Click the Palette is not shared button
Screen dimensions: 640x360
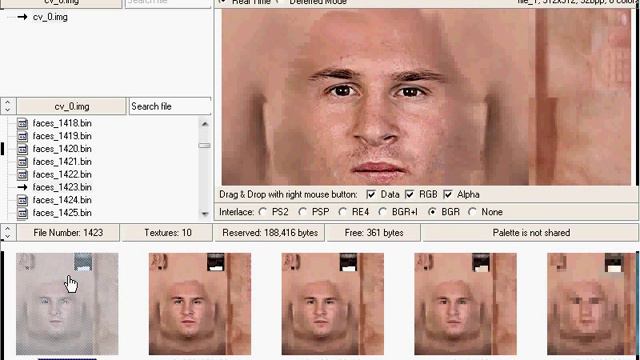531,233
